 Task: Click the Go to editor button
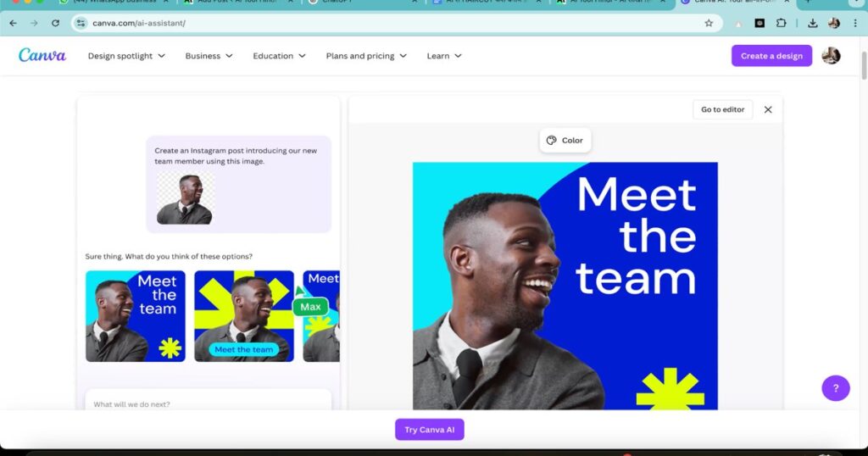click(722, 109)
